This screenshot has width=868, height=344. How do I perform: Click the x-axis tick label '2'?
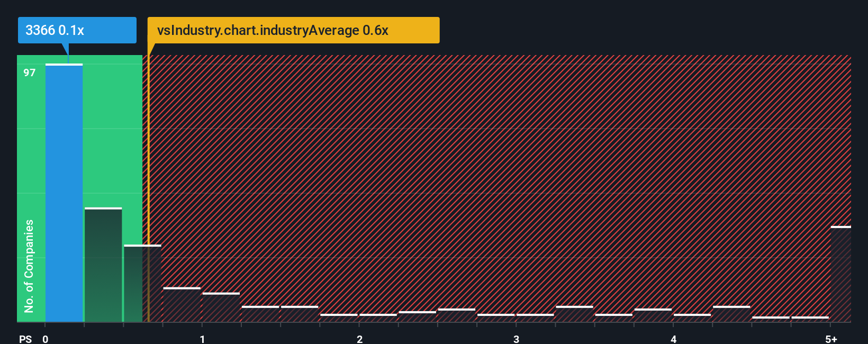click(x=359, y=339)
